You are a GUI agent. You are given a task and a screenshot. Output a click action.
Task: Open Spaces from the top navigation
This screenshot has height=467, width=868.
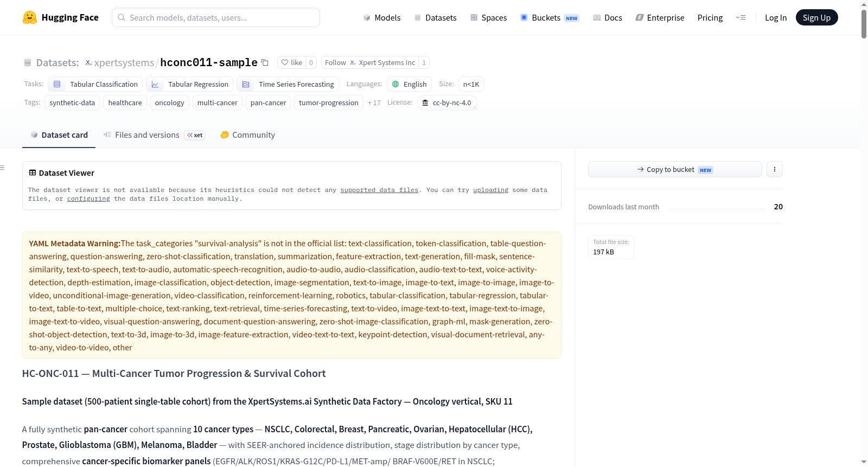tap(488, 17)
